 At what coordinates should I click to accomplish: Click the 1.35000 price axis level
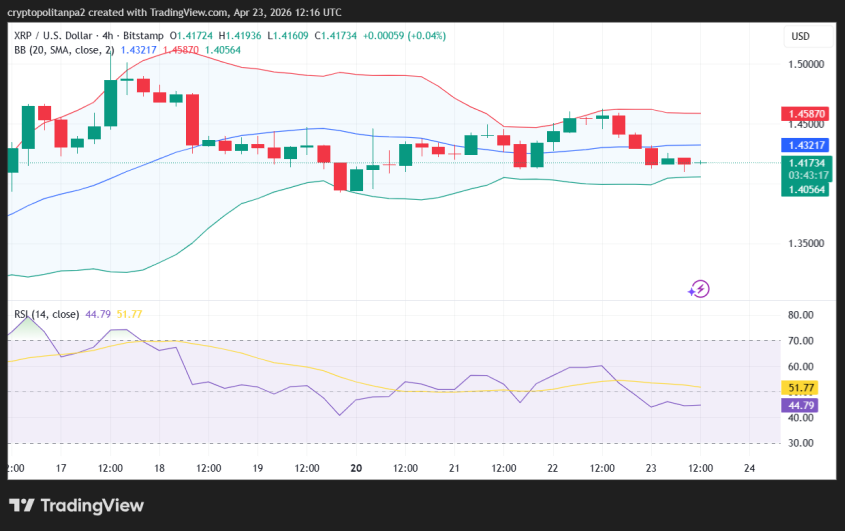pos(806,243)
